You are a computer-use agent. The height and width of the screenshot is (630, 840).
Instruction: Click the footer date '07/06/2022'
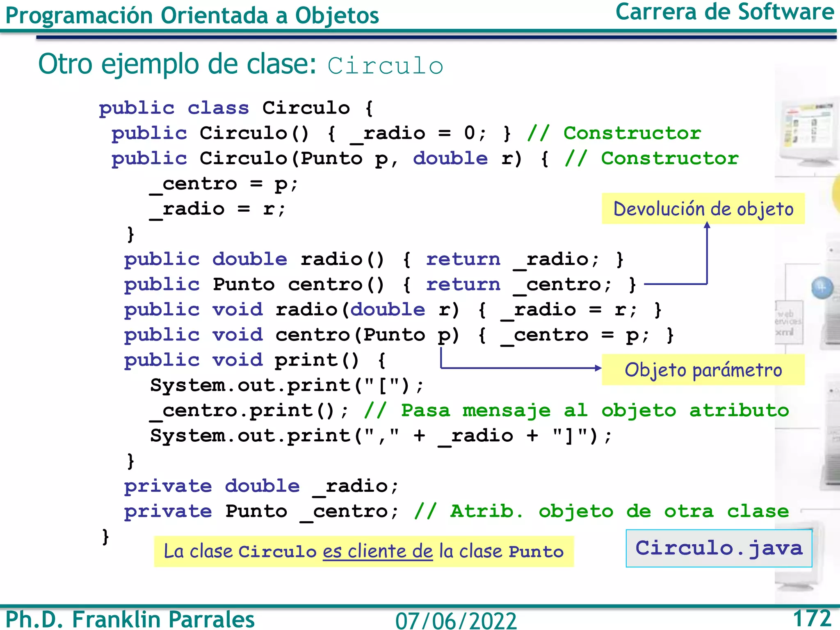456,621
